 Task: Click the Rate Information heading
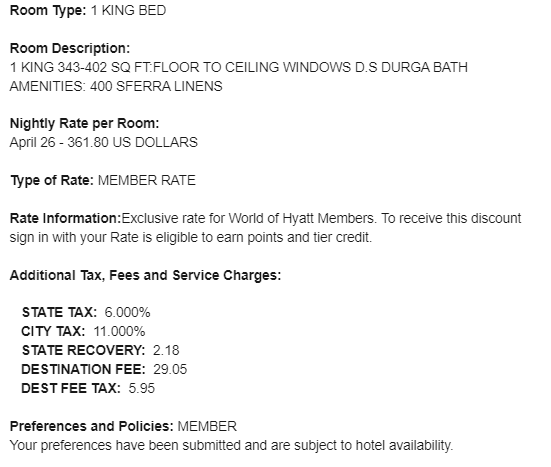[x=65, y=218]
